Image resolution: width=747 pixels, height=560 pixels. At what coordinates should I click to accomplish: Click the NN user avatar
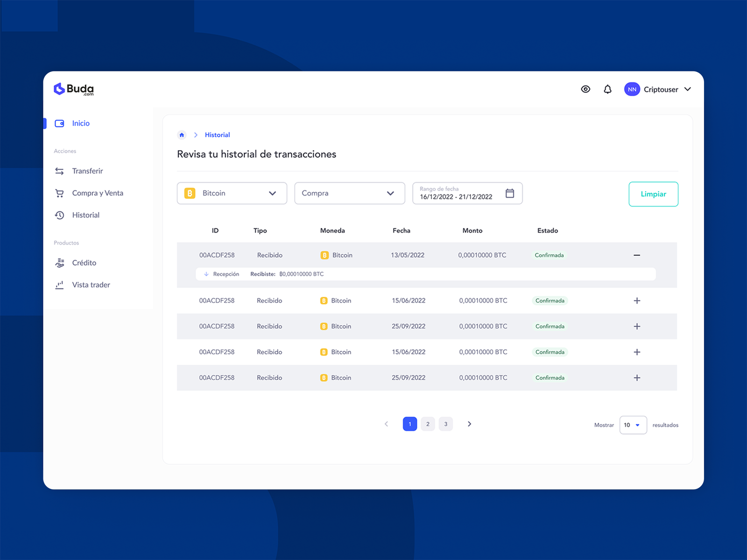(x=632, y=89)
